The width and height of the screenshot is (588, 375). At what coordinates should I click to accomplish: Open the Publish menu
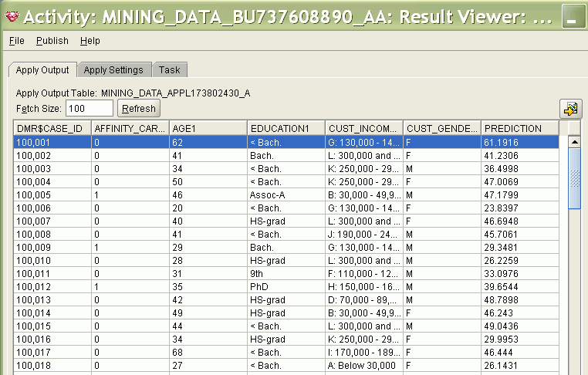(x=52, y=40)
